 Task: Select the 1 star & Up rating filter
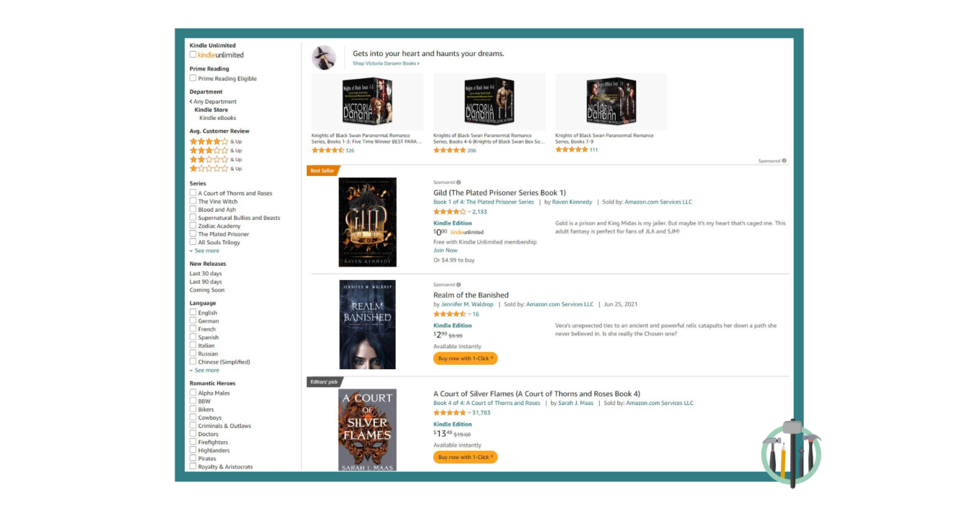coord(209,168)
